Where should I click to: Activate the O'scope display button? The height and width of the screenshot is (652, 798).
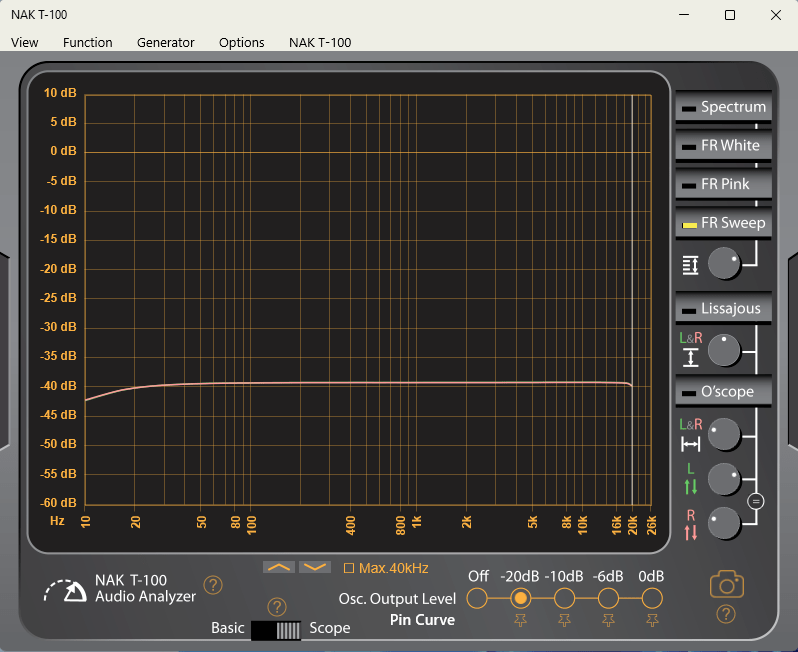tap(723, 391)
